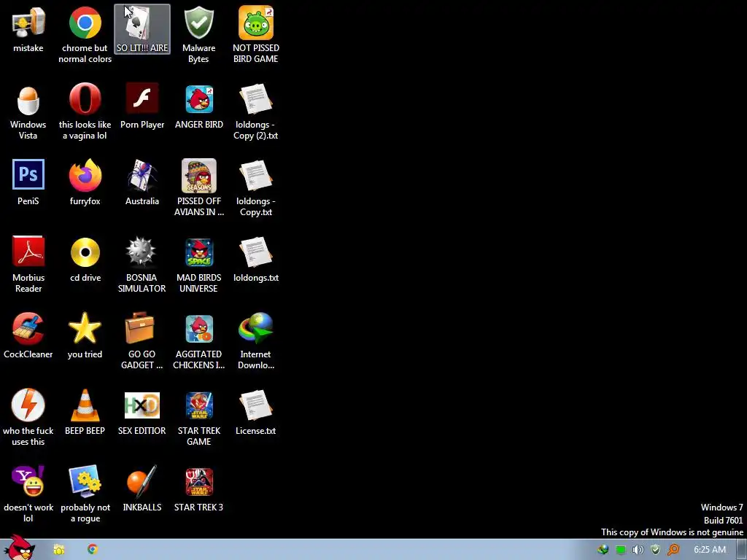Open the pinned taskbar folder icon

point(58,550)
